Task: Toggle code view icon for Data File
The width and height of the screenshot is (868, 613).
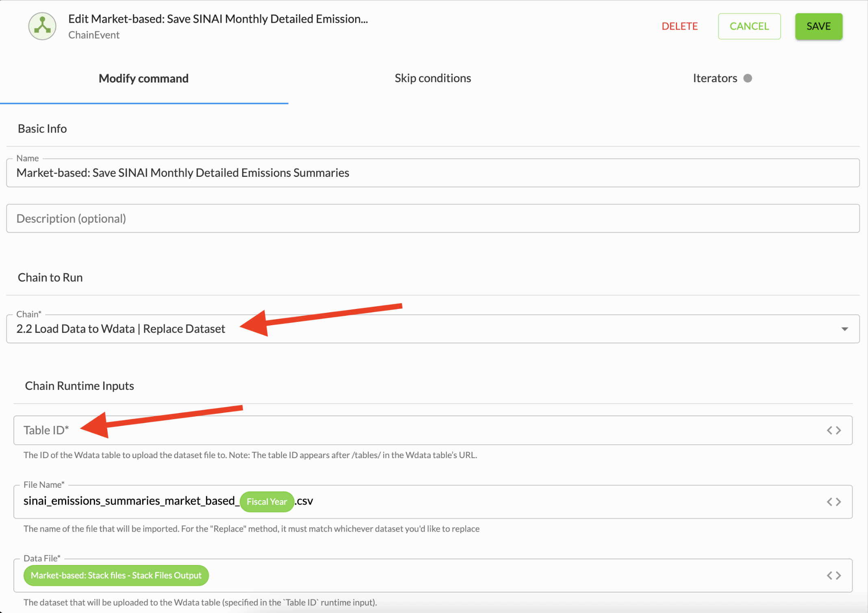Action: click(x=833, y=575)
